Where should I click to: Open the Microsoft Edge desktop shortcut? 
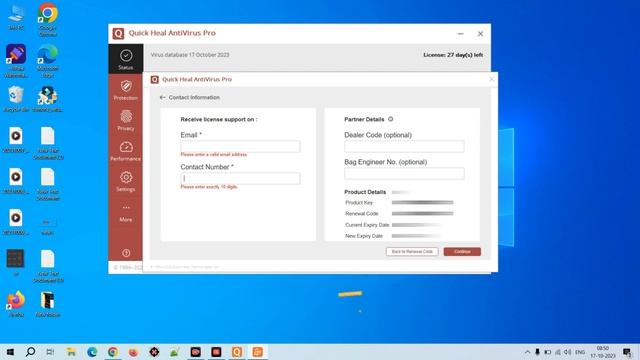[48, 60]
